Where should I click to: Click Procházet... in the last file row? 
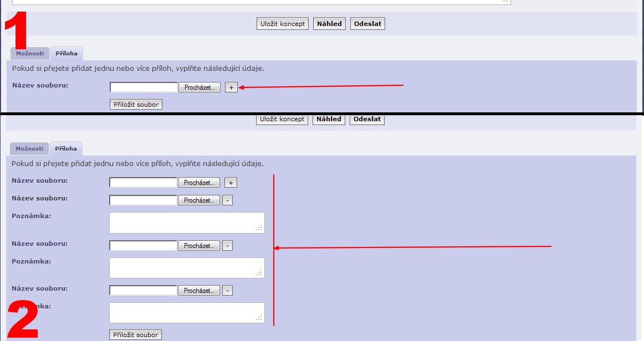tap(198, 291)
